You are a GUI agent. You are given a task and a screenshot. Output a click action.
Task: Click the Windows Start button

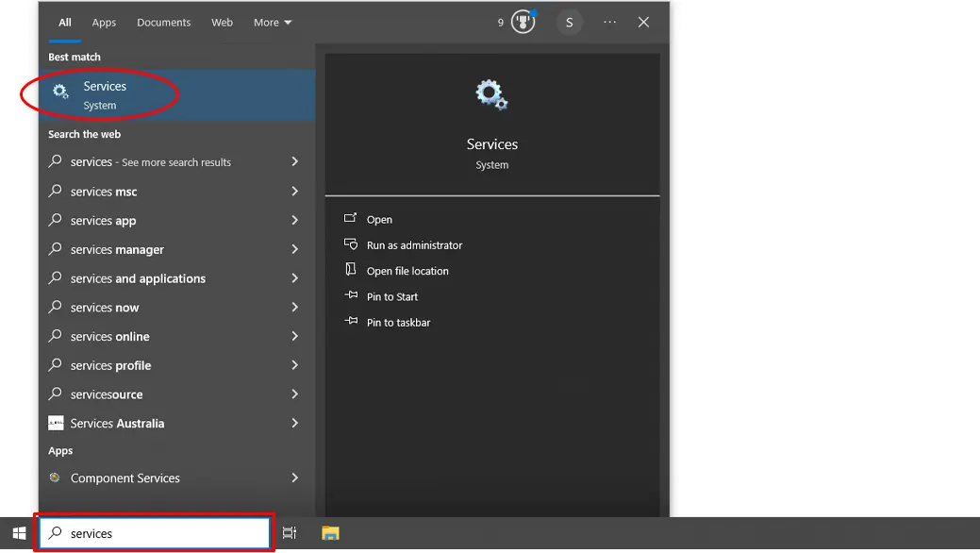(x=19, y=533)
